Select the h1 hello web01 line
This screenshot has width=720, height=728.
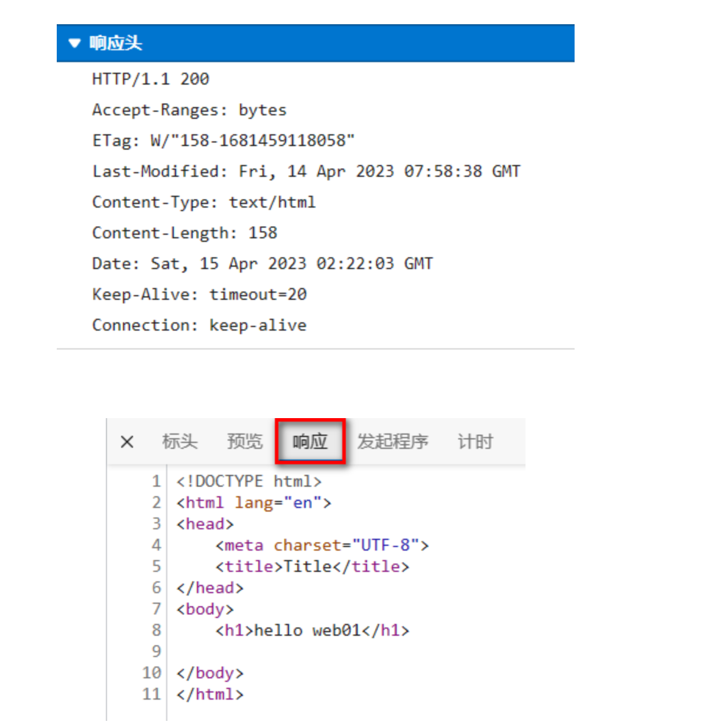coord(312,630)
